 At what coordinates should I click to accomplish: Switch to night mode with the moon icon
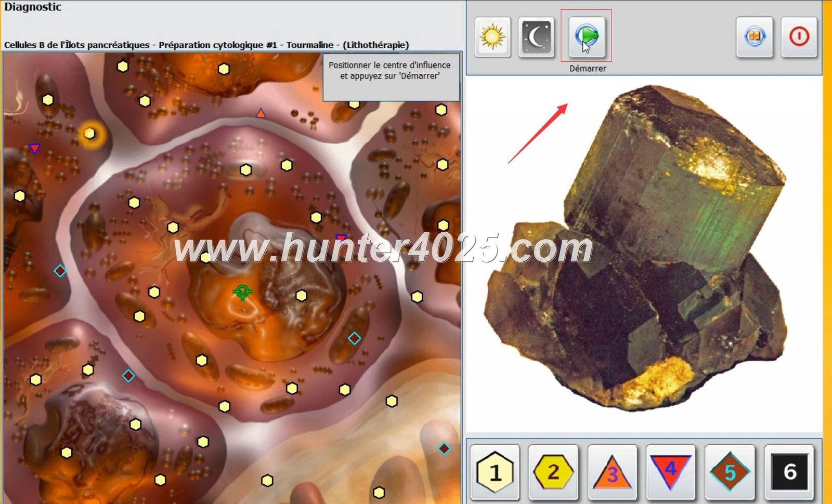[x=536, y=36]
